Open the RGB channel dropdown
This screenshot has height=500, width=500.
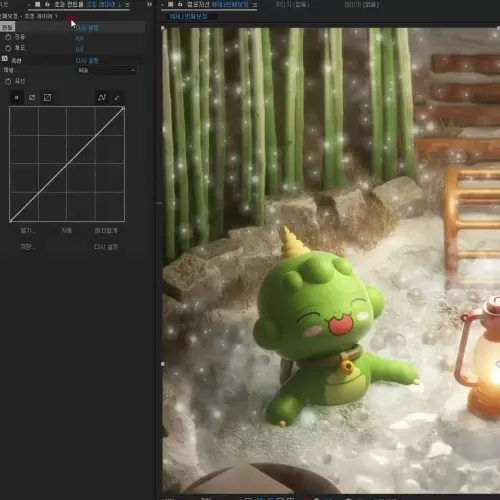click(107, 70)
